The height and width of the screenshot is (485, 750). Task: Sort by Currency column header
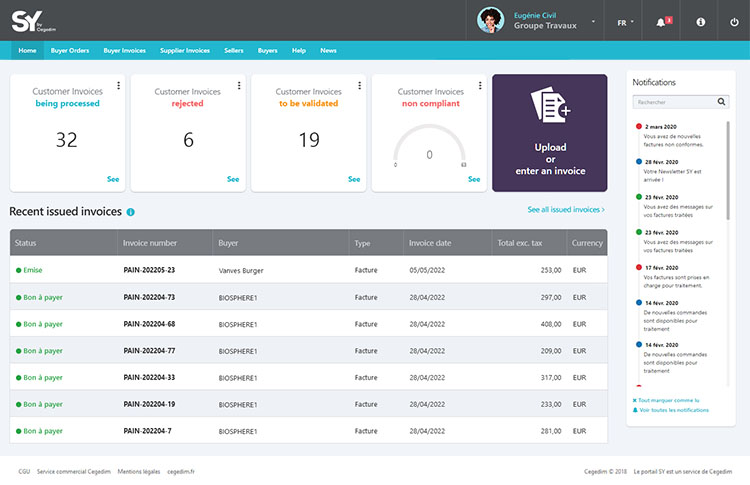[x=587, y=243]
